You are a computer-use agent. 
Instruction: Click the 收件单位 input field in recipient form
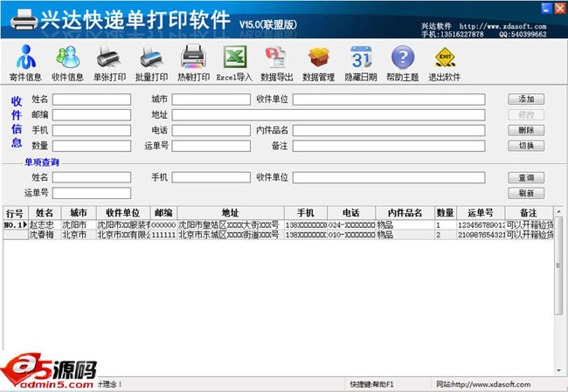388,100
